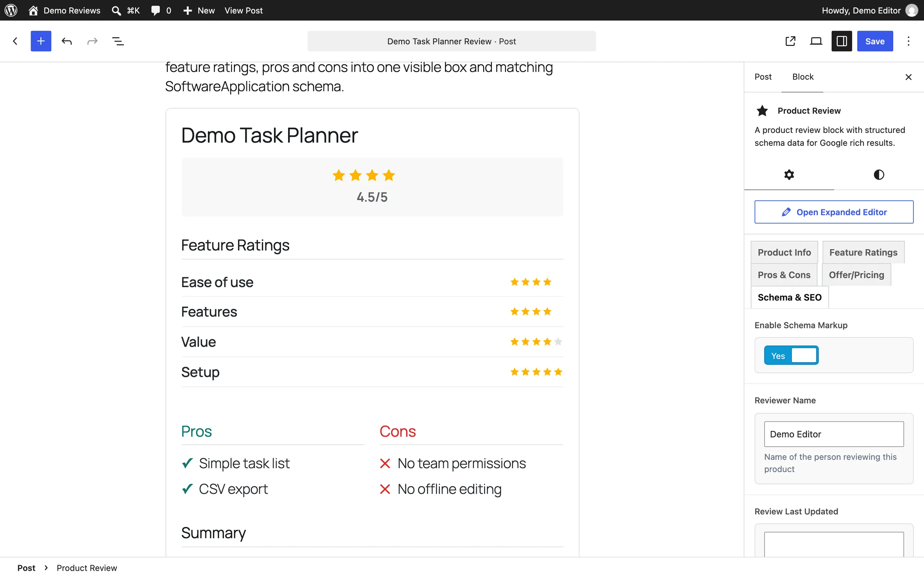Open post in new tab icon
The width and height of the screenshot is (924, 578).
[790, 41]
